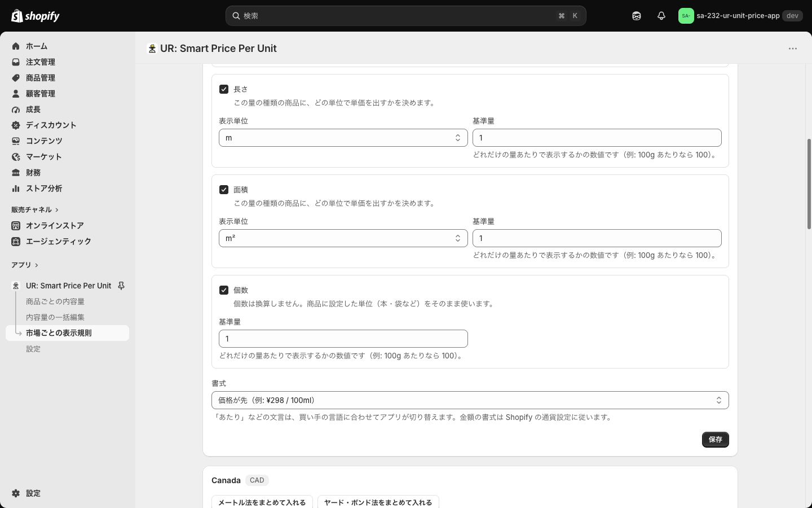Click the Shopify logo

point(36,16)
